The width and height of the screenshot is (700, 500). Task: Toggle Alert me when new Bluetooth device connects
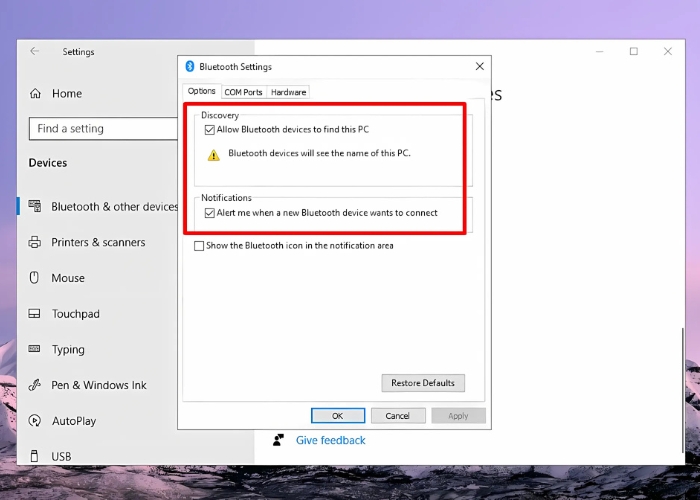click(210, 213)
